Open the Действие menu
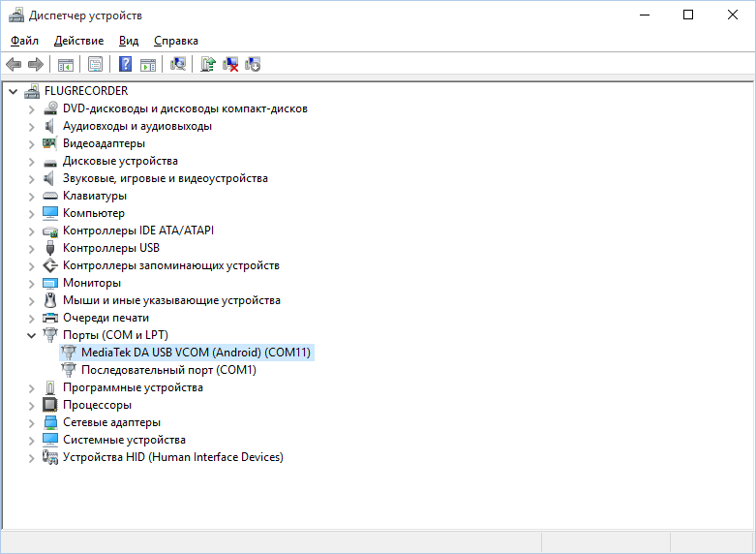 coord(78,41)
